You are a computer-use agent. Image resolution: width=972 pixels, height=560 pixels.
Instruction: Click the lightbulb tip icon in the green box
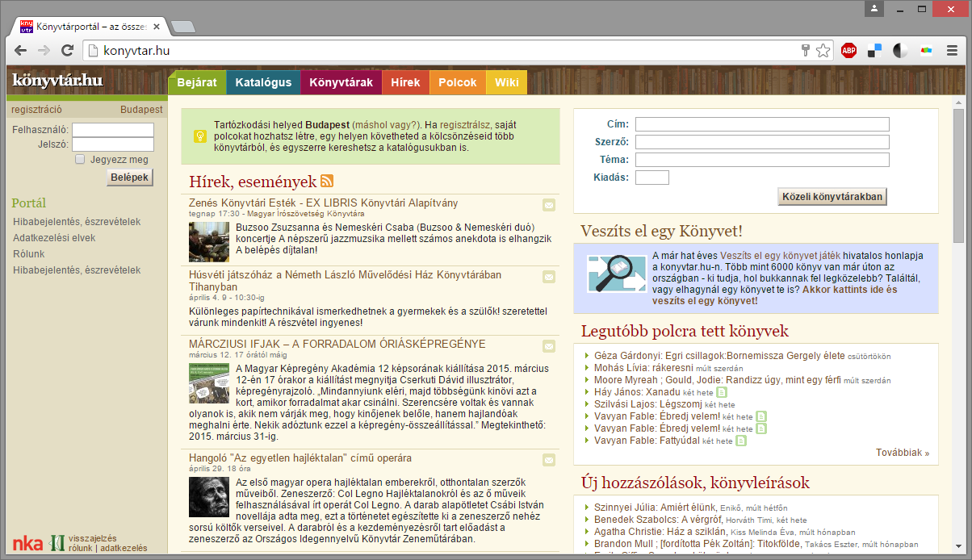199,136
